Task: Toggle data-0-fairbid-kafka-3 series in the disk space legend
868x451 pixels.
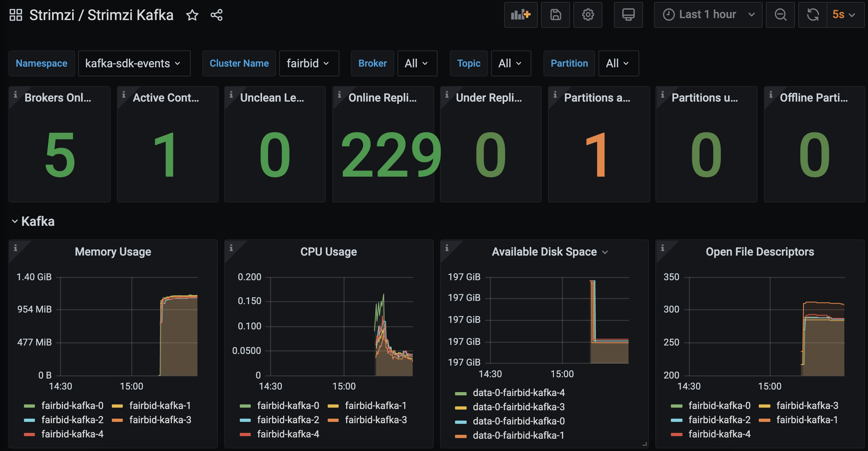Action: click(x=519, y=407)
